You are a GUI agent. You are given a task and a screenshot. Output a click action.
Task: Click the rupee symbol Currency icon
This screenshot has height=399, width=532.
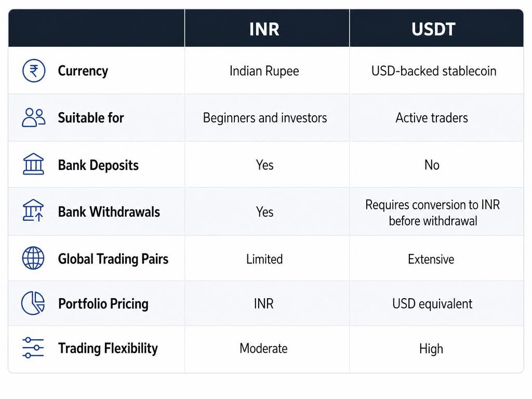pyautogui.click(x=34, y=71)
